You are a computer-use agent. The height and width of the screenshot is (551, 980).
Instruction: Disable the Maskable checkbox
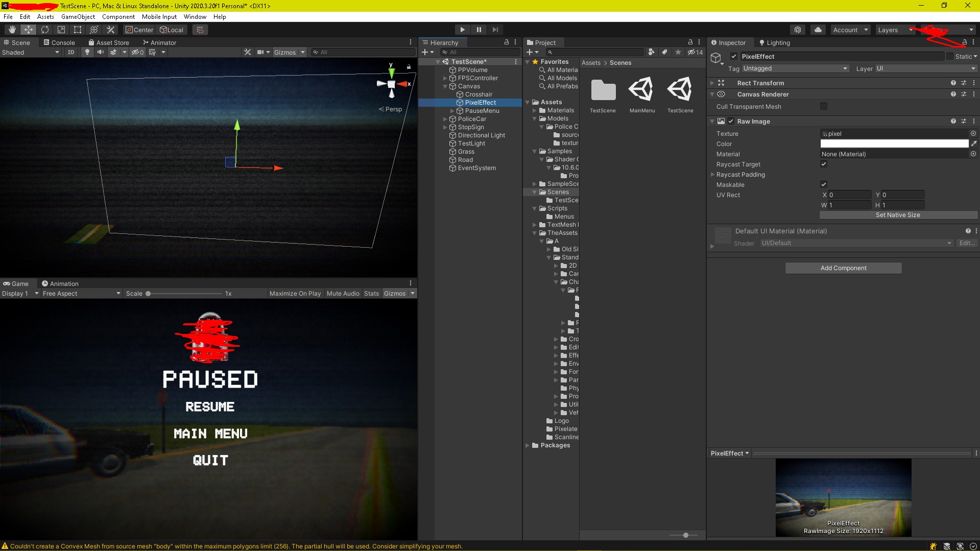pyautogui.click(x=824, y=184)
